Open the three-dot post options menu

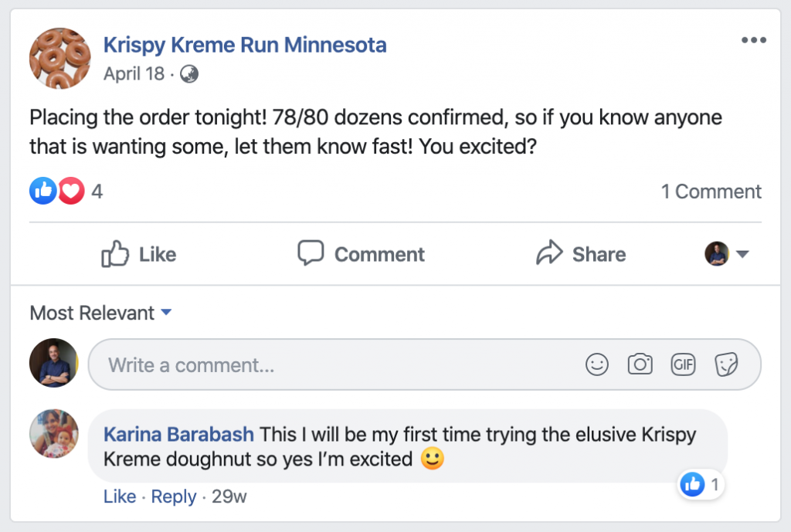753,41
